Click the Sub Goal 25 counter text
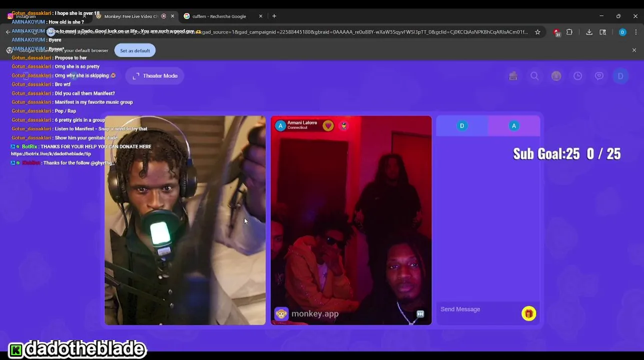The image size is (644, 360). pos(567,154)
